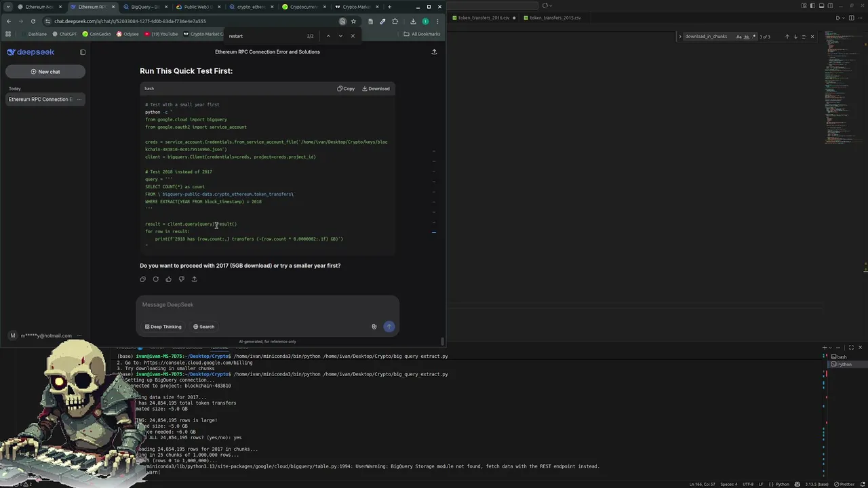
Task: Open the account menu at the sidebar bottom
Action: 44,335
